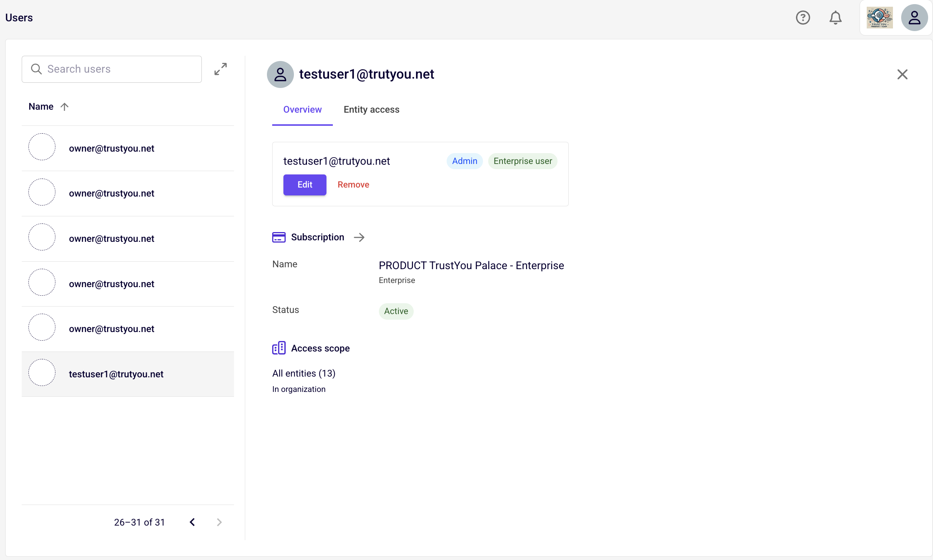This screenshot has height=560, width=933.
Task: Click the Edit button
Action: point(305,185)
